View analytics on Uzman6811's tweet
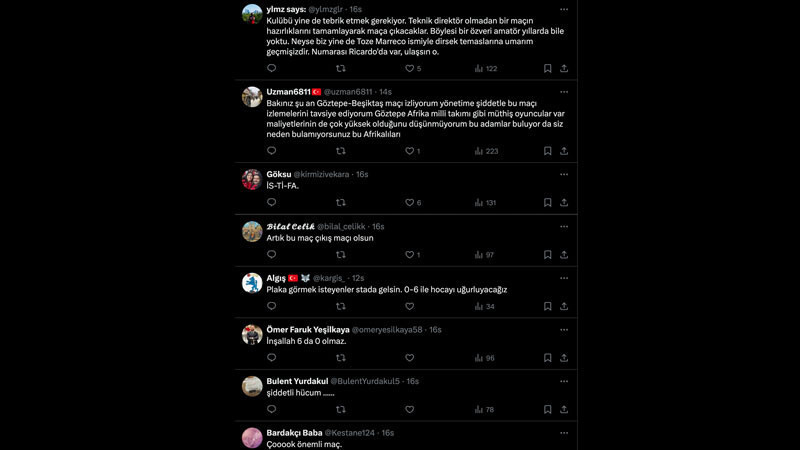Image resolution: width=800 pixels, height=450 pixels. point(486,151)
